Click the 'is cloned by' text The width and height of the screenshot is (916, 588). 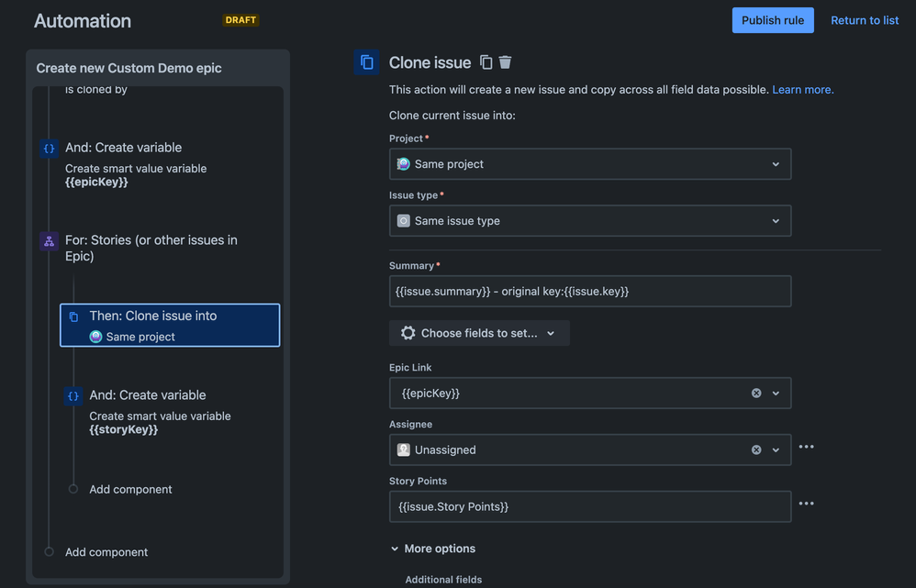(x=95, y=89)
